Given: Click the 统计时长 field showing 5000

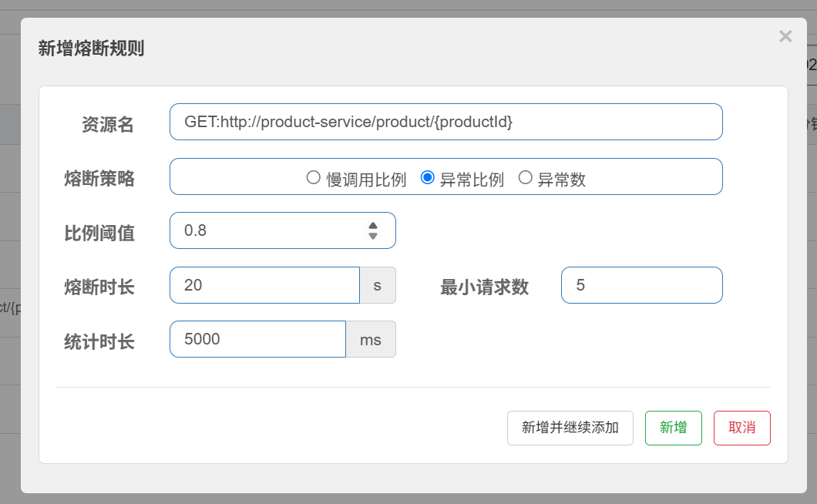Looking at the screenshot, I should 257,339.
